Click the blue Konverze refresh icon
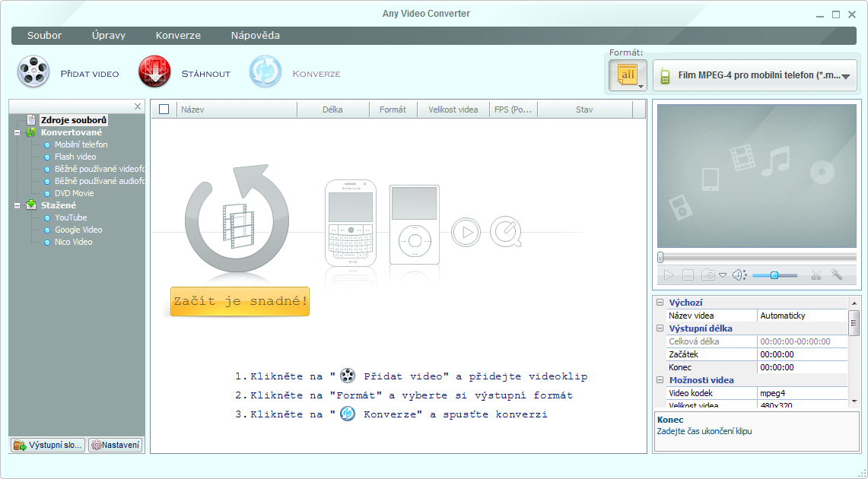 [265, 72]
